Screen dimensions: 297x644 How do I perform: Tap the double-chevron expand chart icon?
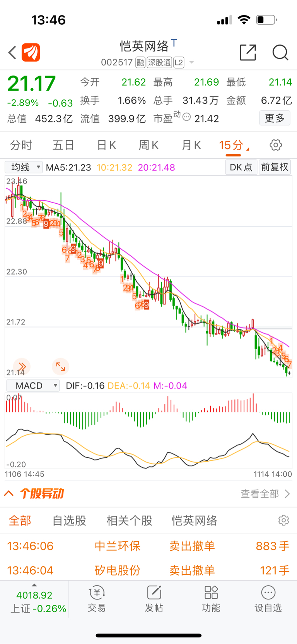point(22,366)
